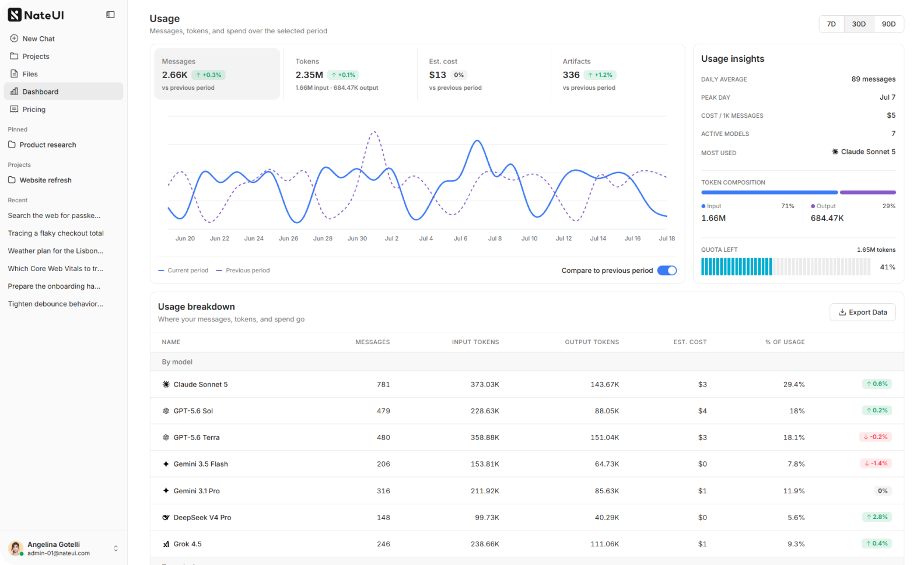Select the 7D time range
The height and width of the screenshot is (565, 924).
[x=831, y=24]
